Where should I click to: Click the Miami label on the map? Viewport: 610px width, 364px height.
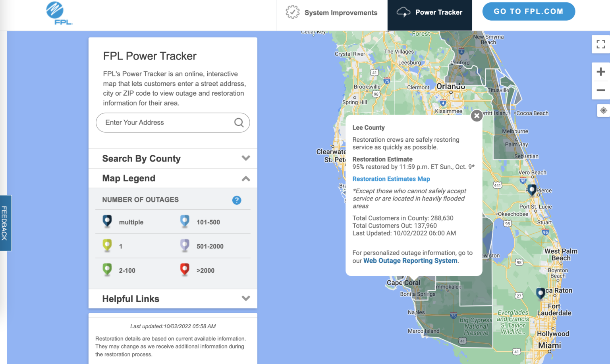550,345
